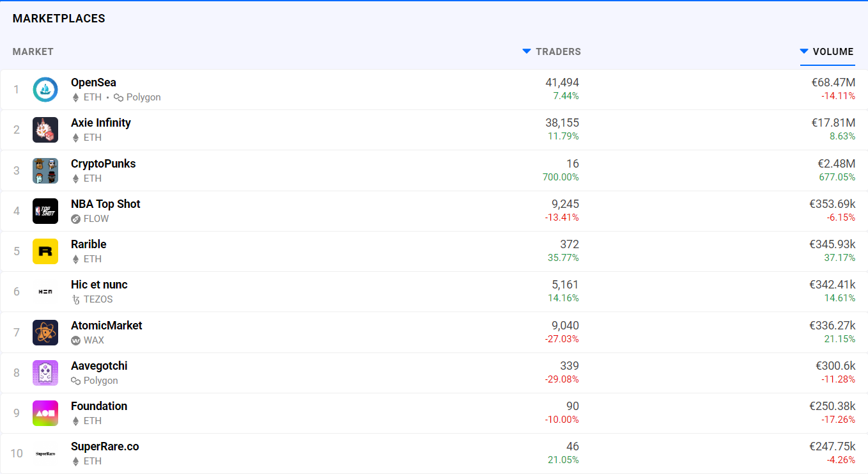Click the OpenSea marketplace logo
This screenshot has width=868, height=474.
pyautogui.click(x=45, y=90)
